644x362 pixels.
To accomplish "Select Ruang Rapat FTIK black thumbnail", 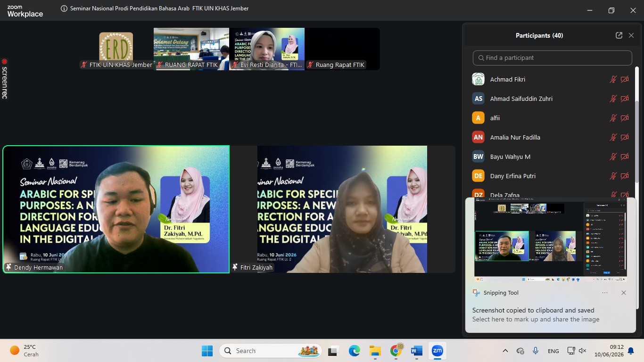I will 342,49.
